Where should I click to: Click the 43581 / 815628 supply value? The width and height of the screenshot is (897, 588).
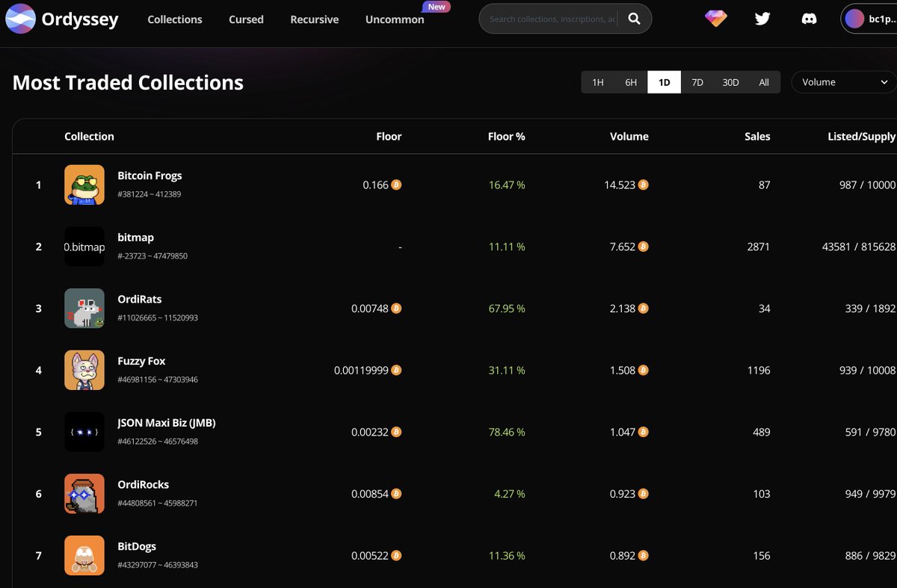tap(858, 247)
